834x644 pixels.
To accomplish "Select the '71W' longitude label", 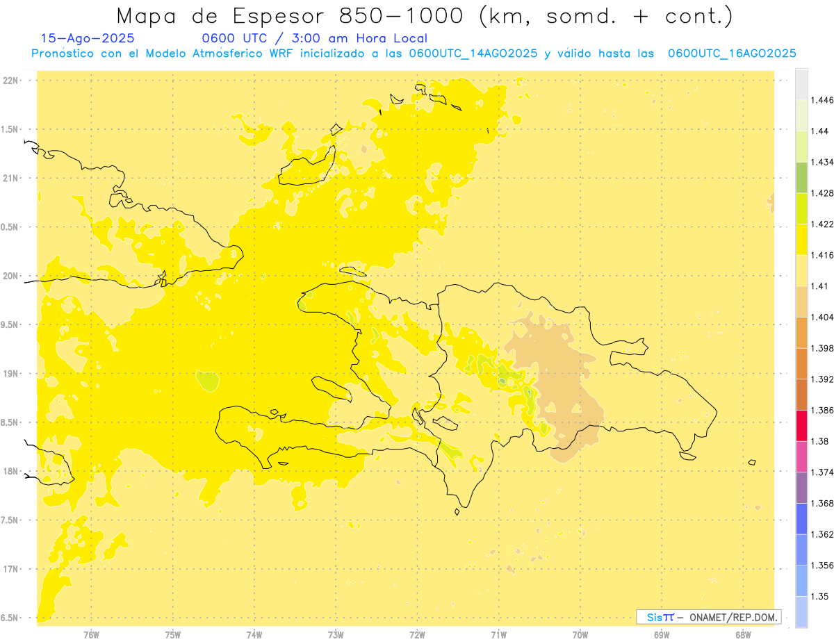I will click(498, 635).
